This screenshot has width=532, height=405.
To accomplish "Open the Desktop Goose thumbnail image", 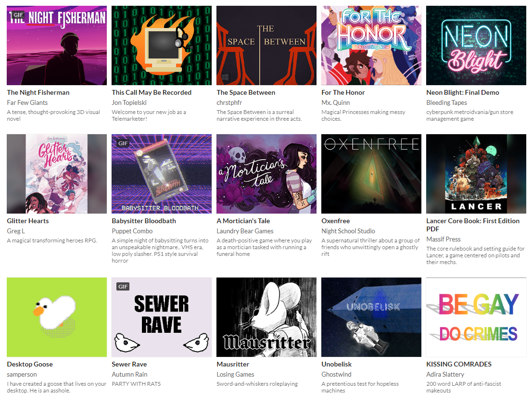I will click(57, 317).
